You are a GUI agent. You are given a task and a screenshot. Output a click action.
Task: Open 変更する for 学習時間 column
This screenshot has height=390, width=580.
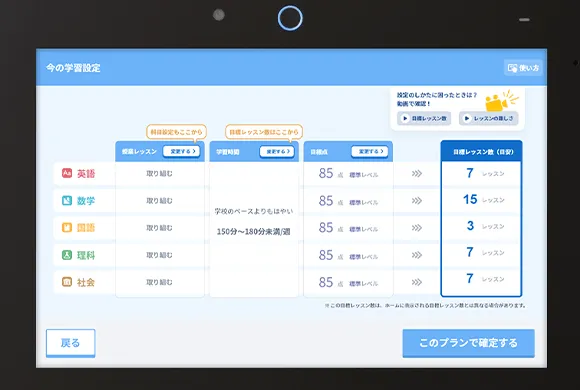pos(277,152)
